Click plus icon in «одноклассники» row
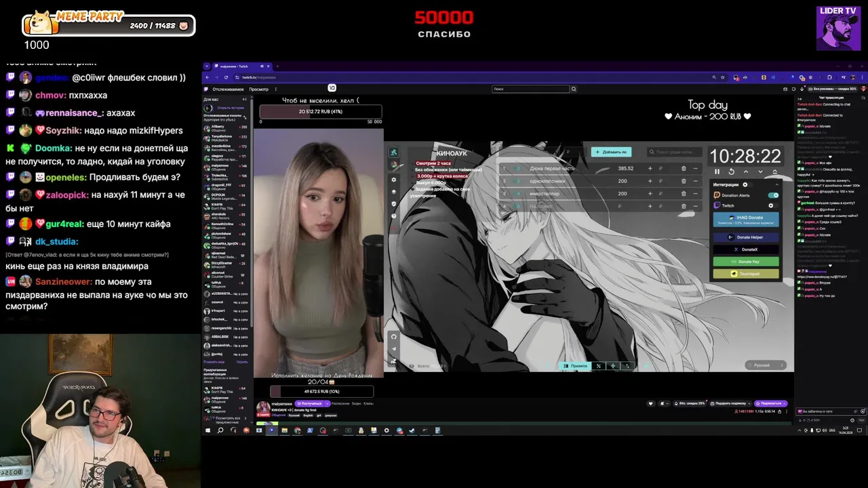The width and height of the screenshot is (868, 488). [x=650, y=181]
